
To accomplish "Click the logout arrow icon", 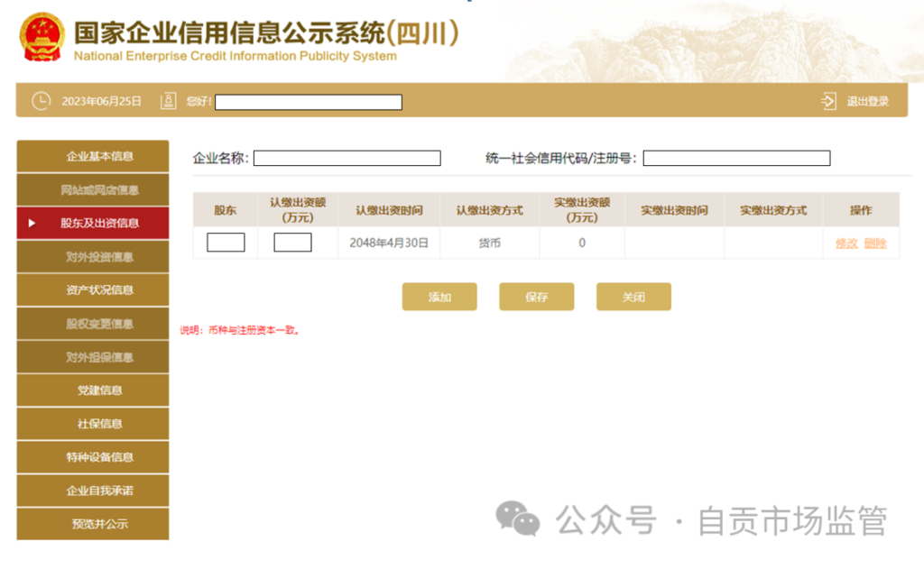I will (x=828, y=101).
